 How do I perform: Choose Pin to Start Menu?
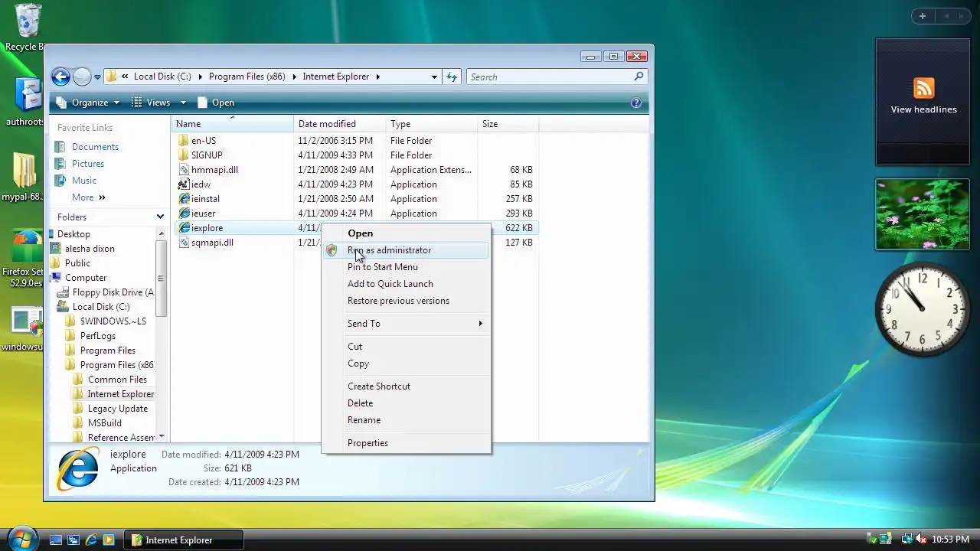point(406,267)
